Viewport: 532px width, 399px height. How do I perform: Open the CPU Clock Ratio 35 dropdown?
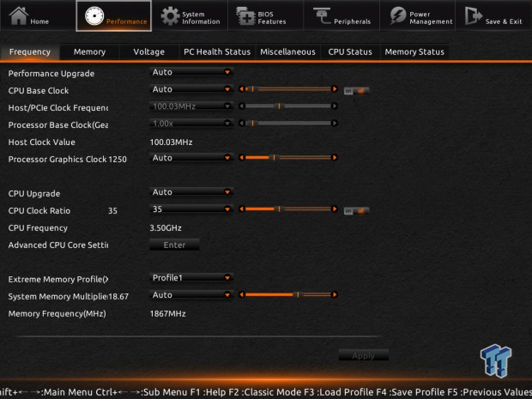(x=191, y=209)
